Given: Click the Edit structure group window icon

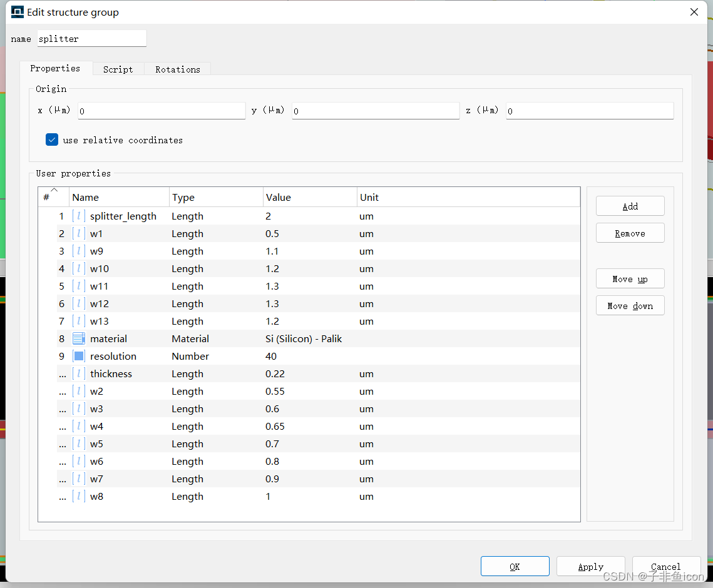Looking at the screenshot, I should coord(18,12).
